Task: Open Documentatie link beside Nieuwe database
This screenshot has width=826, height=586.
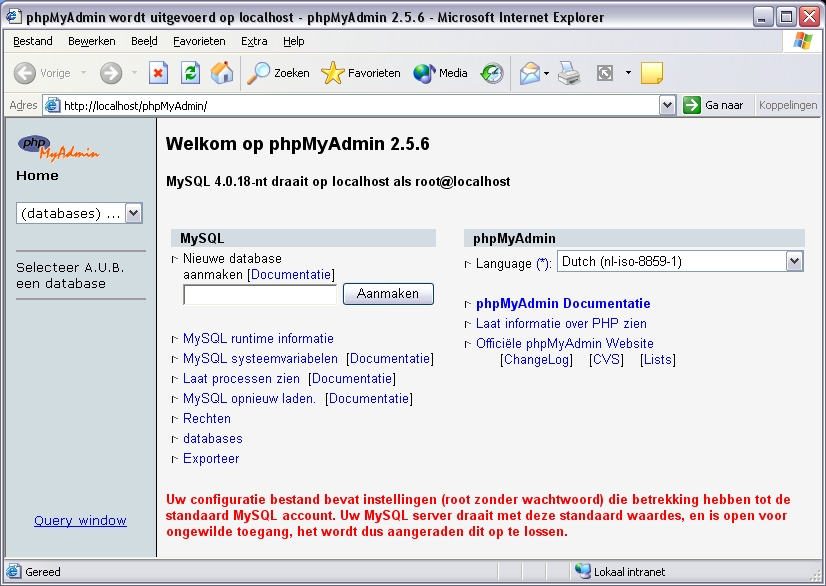Action: [291, 274]
